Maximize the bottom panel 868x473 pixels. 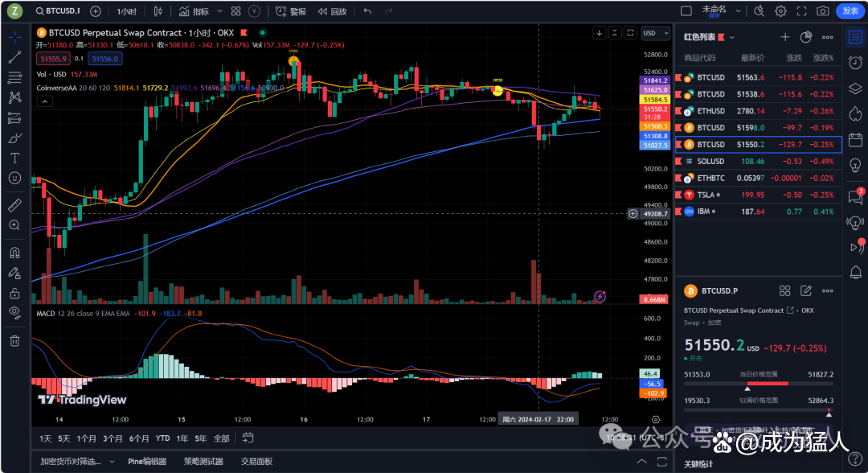pos(662,462)
